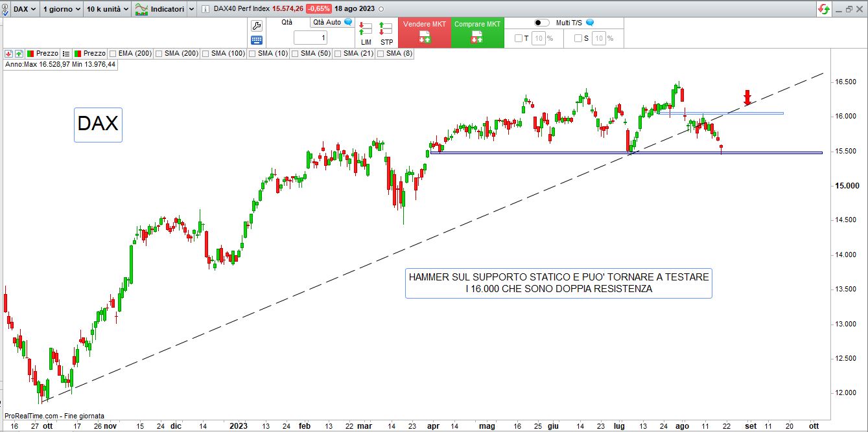Restore the chart window size
The width and height of the screenshot is (868, 432).
pyautogui.click(x=849, y=9)
